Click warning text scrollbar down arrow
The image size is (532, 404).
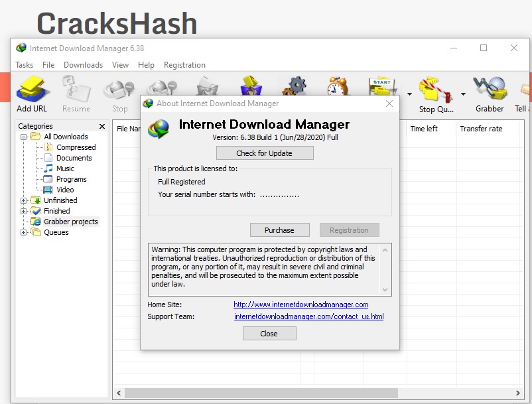tap(385, 289)
